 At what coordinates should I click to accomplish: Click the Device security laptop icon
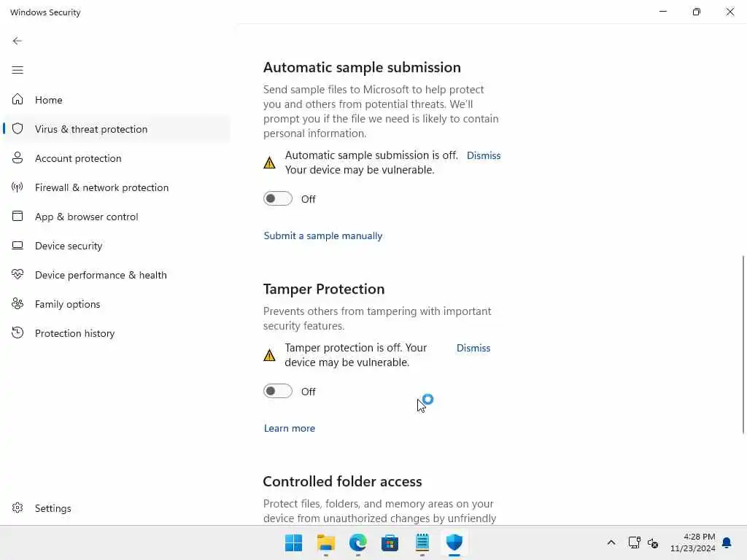pos(18,245)
